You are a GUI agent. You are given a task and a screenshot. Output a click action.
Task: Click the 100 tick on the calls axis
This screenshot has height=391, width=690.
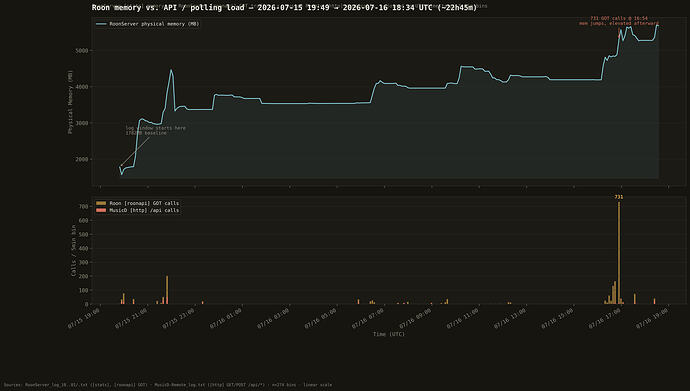[84, 290]
